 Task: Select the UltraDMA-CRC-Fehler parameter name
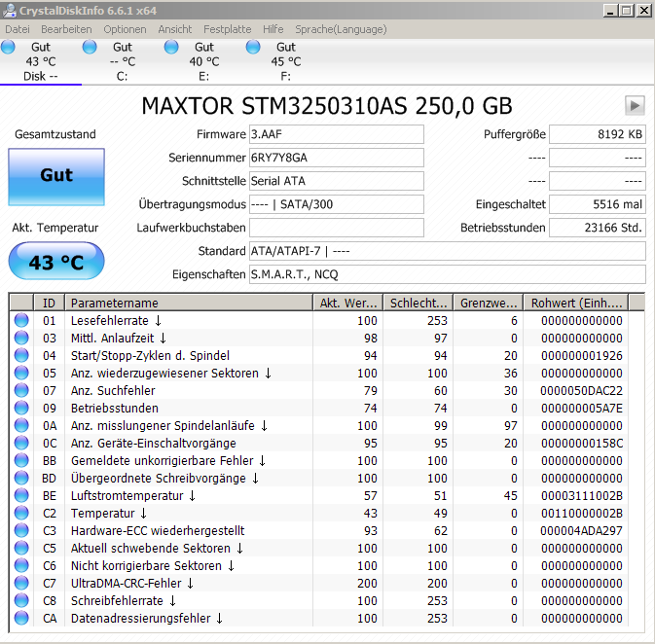[x=132, y=584]
